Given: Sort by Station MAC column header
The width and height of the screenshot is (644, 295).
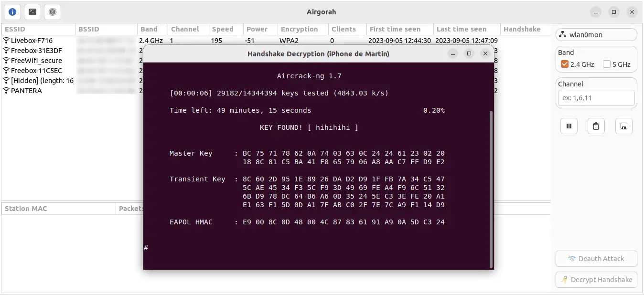Looking at the screenshot, I should [58, 209].
